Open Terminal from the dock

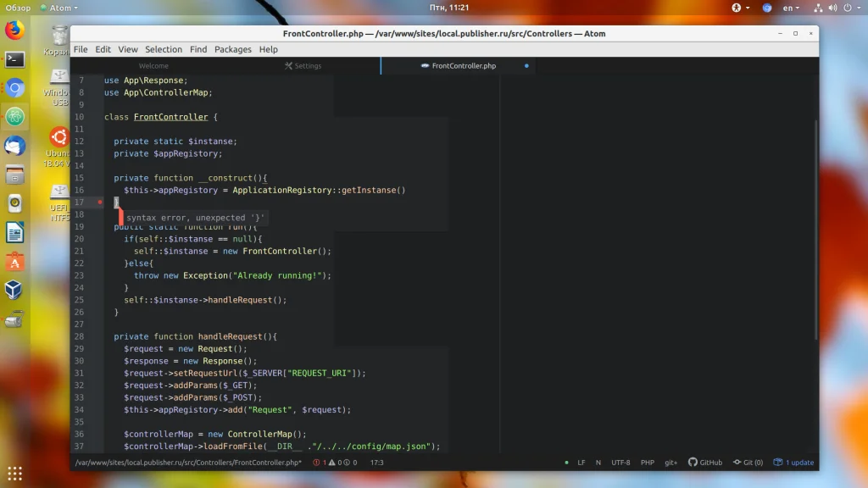[x=14, y=59]
